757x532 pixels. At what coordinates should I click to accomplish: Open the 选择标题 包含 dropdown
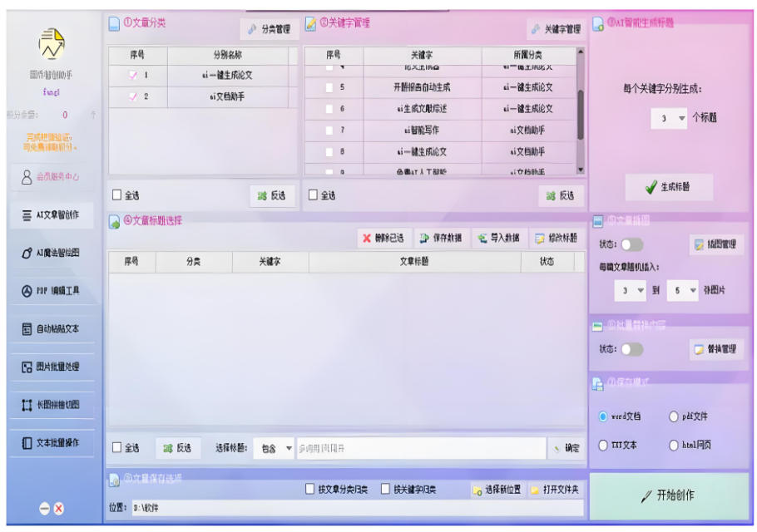coord(274,449)
